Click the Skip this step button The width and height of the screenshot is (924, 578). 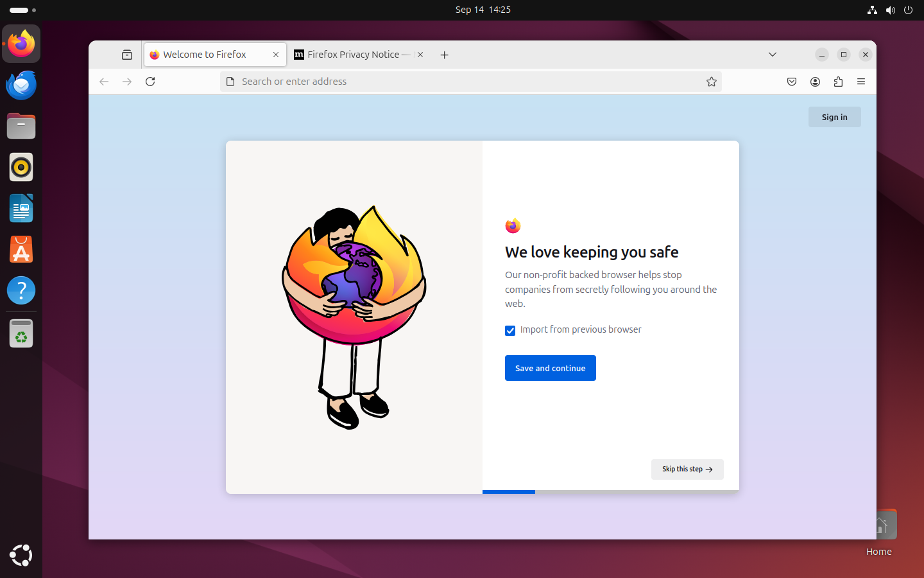coord(687,469)
